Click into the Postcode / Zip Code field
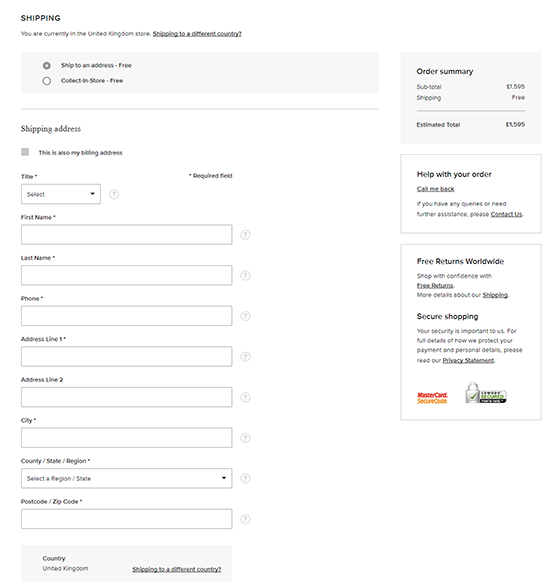This screenshot has height=583, width=560. point(126,519)
